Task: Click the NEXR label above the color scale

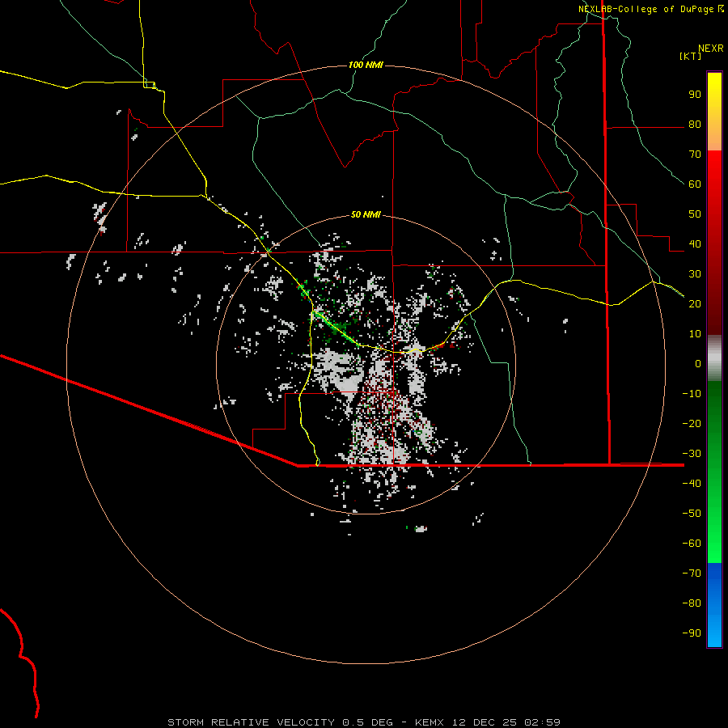Action: [711, 49]
